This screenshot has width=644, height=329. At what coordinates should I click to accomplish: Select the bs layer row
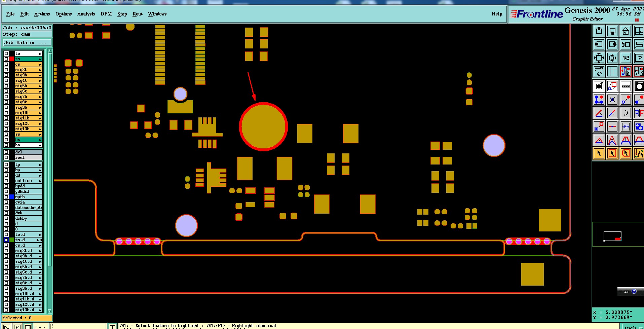pos(29,140)
